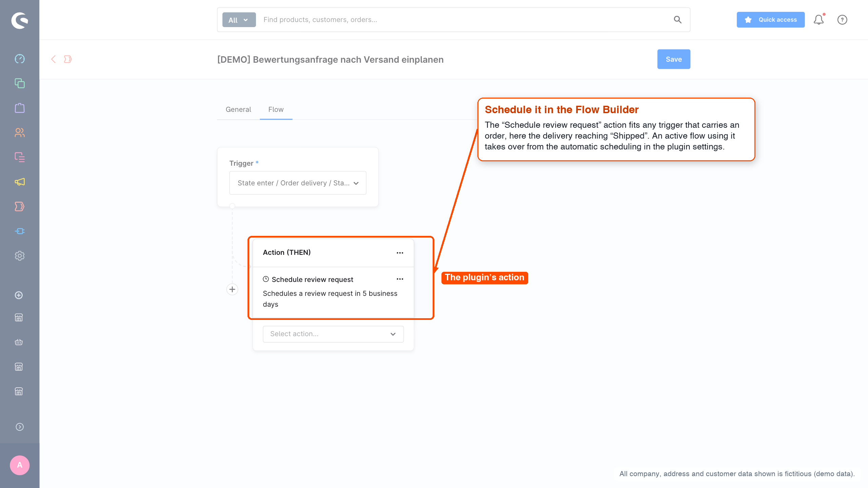Switch to the Flow tab
This screenshot has height=488, width=868.
click(276, 109)
